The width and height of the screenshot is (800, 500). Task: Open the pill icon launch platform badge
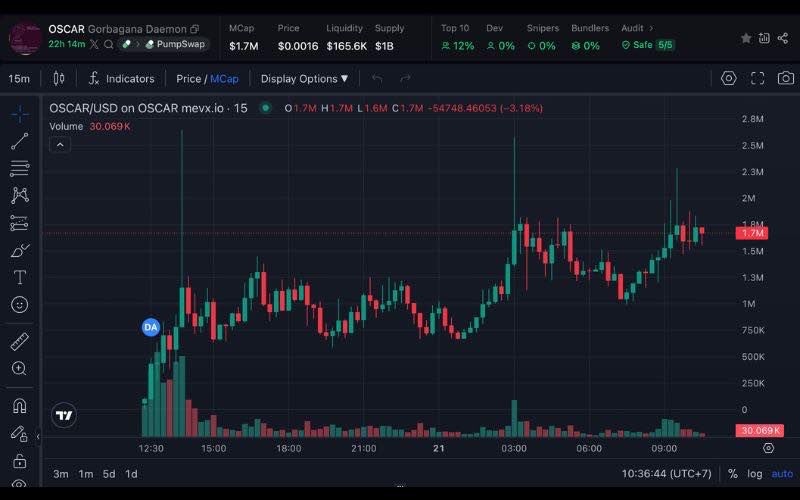pyautogui.click(x=127, y=44)
